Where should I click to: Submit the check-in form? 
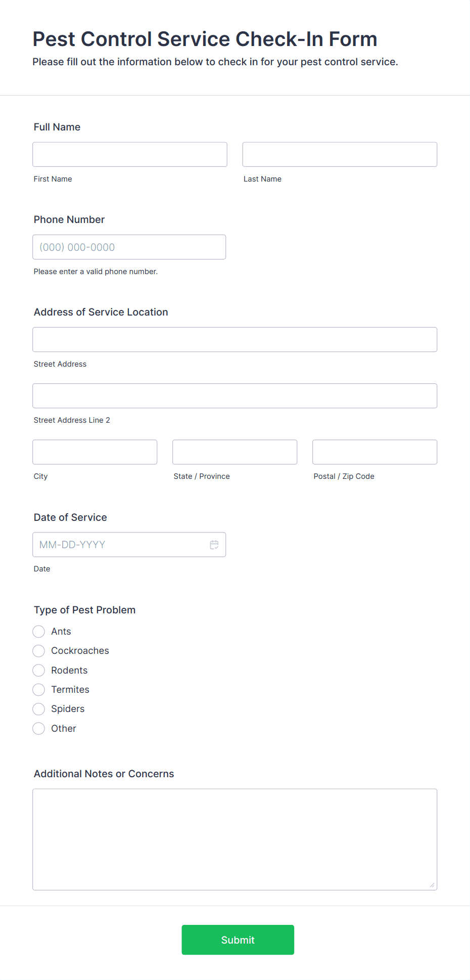(x=238, y=940)
